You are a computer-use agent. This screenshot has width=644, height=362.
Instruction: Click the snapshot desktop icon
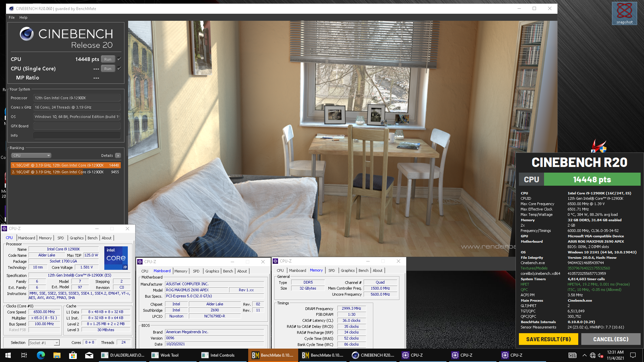pos(624,13)
